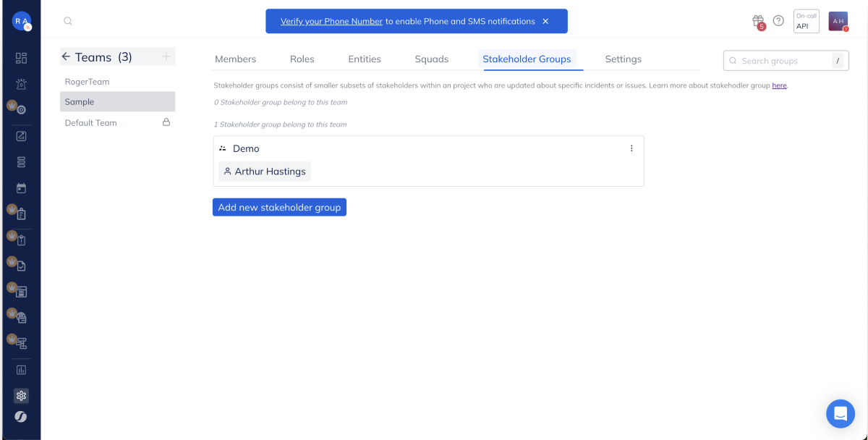Open the gift icon with 5 badge
The image size is (868, 440).
coord(757,21)
